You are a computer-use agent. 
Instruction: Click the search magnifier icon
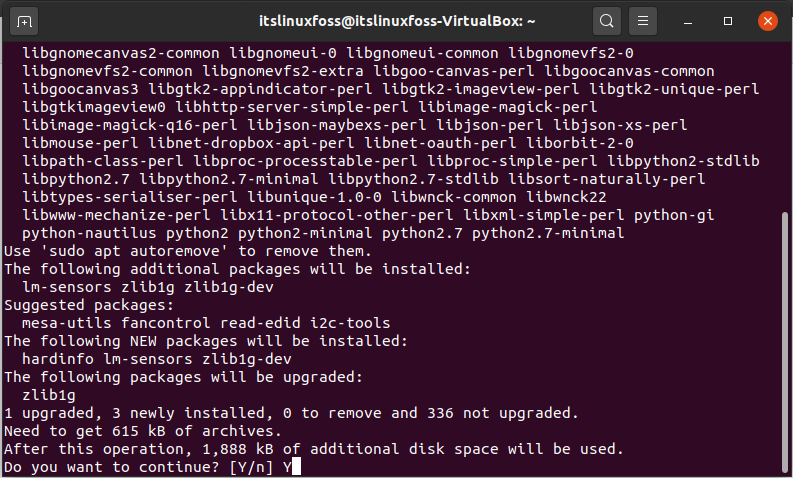click(606, 21)
